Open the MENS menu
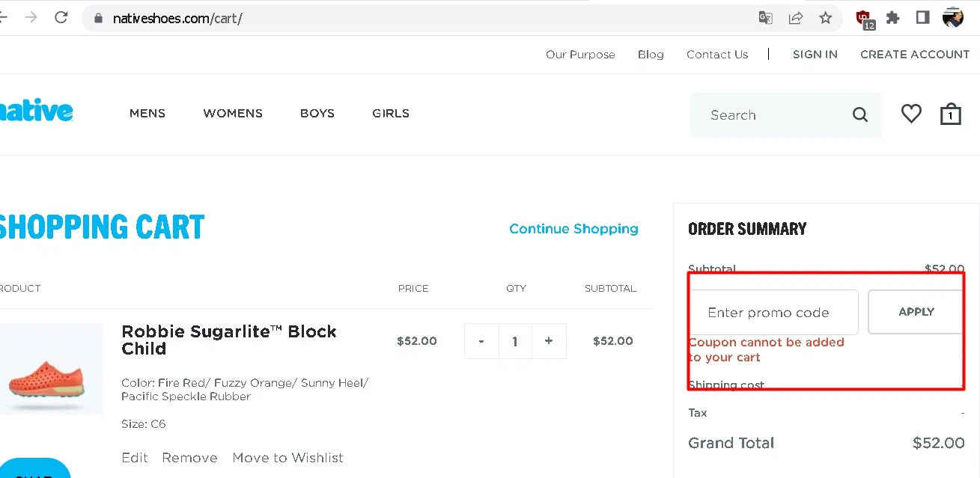 pos(147,114)
